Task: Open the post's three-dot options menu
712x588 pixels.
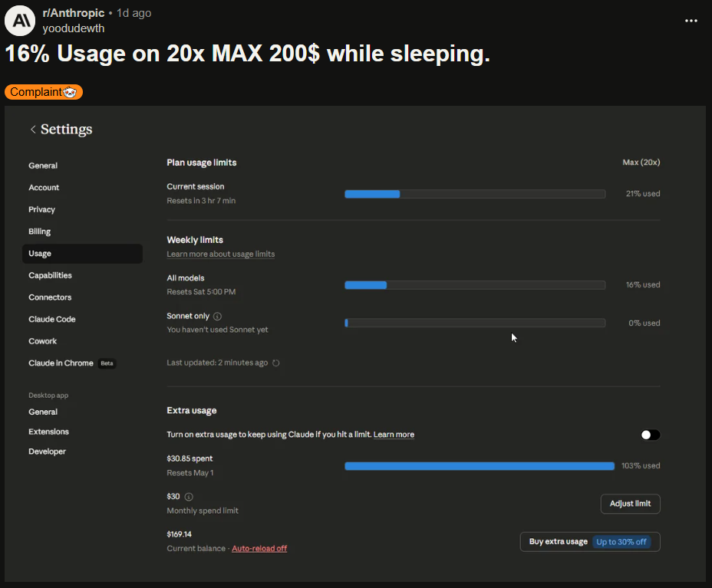Action: 691,21
